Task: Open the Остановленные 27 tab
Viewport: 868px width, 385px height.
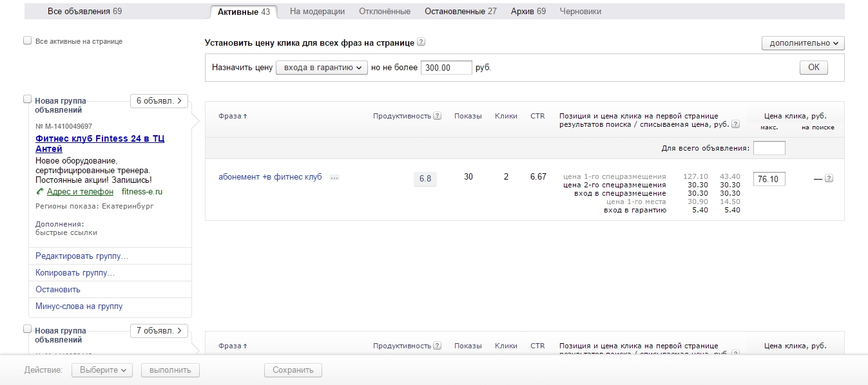Action: (461, 11)
